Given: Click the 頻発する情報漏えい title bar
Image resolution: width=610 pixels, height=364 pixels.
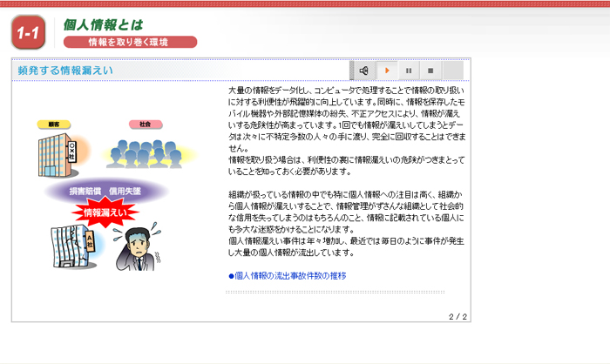Looking at the screenshot, I should click(x=63, y=71).
